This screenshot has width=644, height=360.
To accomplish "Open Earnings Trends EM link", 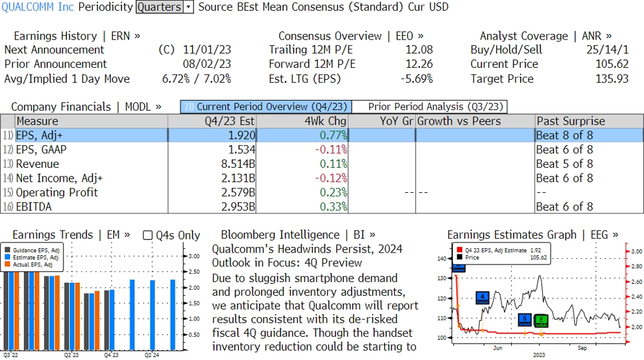I will point(71,235).
